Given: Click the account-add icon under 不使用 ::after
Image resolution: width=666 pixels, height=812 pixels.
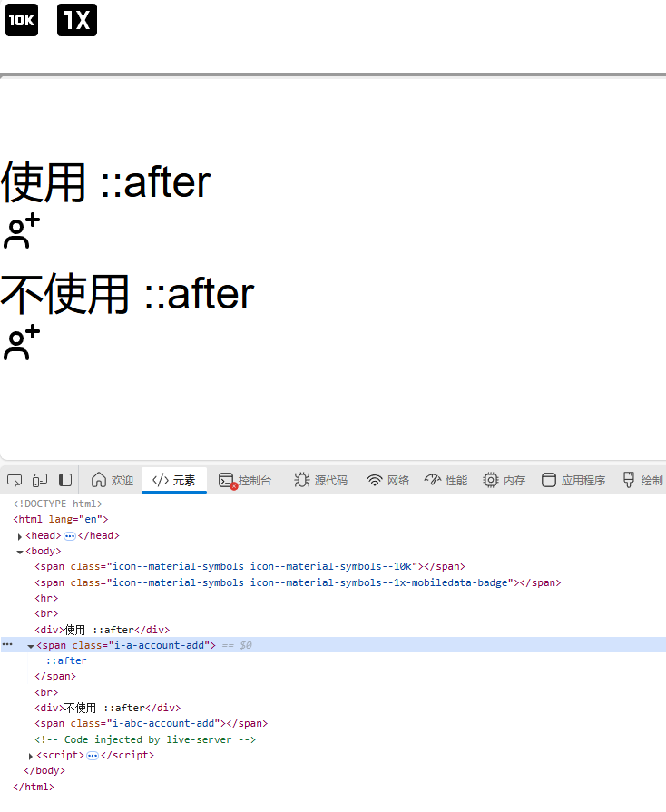Looking at the screenshot, I should point(22,343).
